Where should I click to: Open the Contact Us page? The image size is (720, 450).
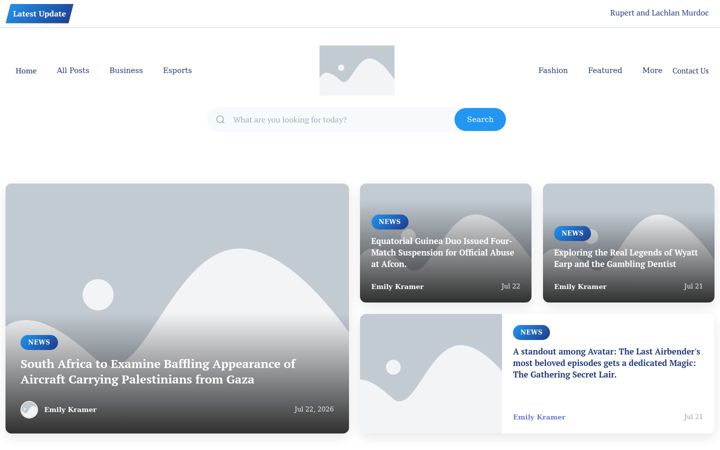[690, 71]
